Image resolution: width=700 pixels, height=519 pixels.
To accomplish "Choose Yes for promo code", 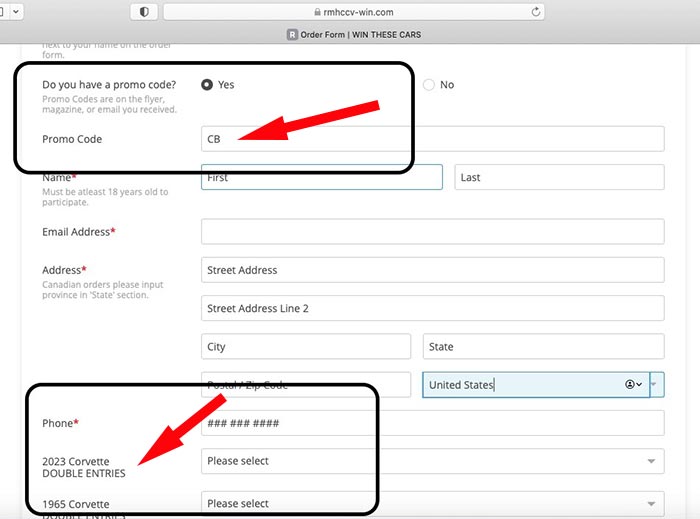I will (207, 84).
